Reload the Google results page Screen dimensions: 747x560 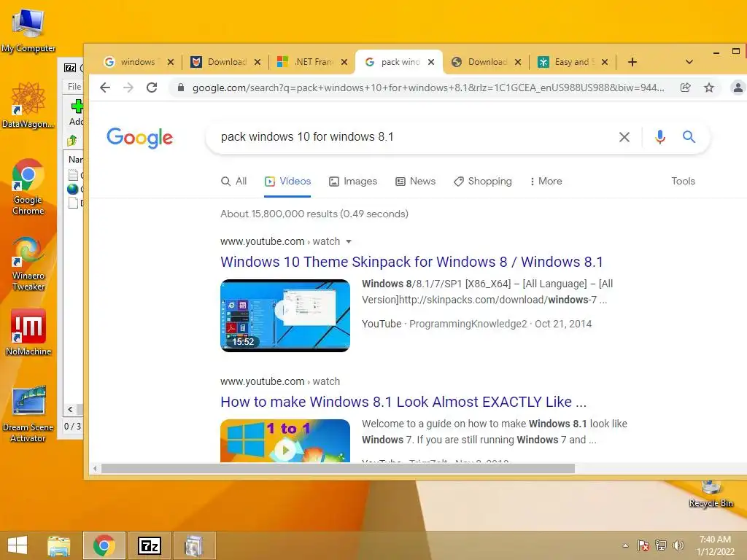coord(152,87)
